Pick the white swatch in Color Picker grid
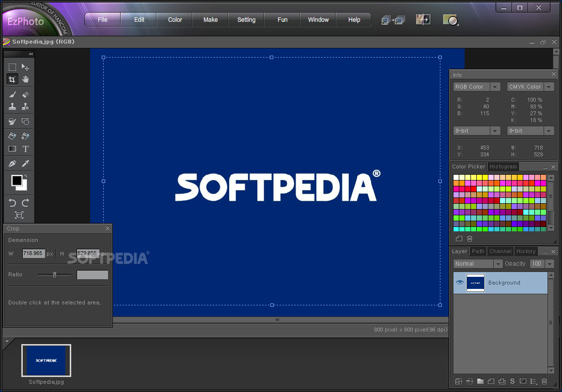562x392 pixels. [456, 177]
